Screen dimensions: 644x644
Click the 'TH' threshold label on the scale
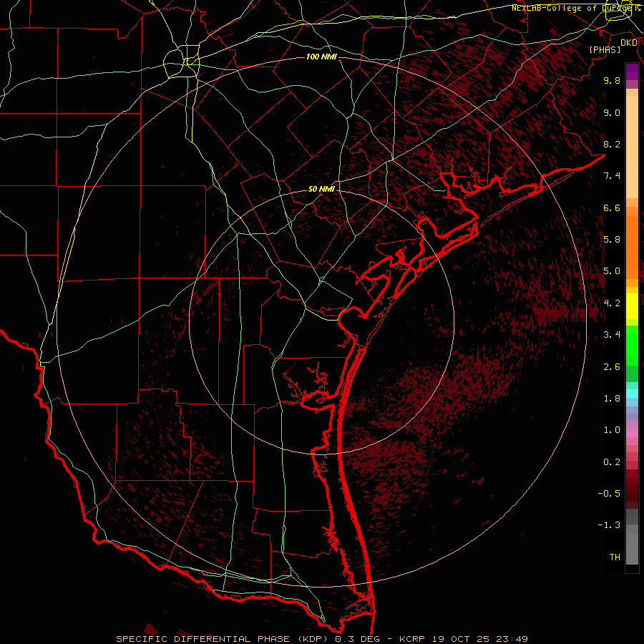coord(615,557)
